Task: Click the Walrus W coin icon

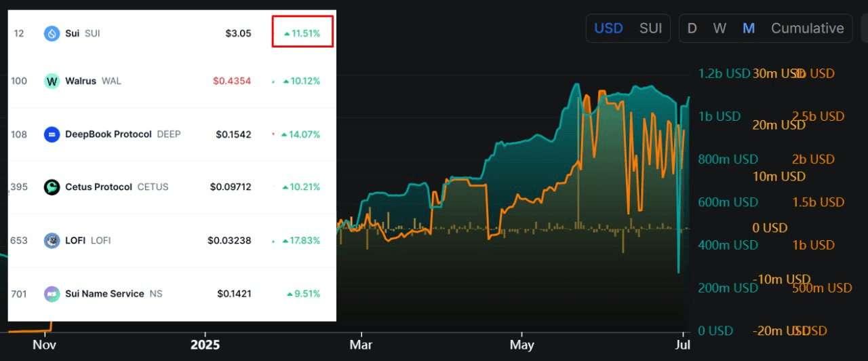Action: [52, 81]
